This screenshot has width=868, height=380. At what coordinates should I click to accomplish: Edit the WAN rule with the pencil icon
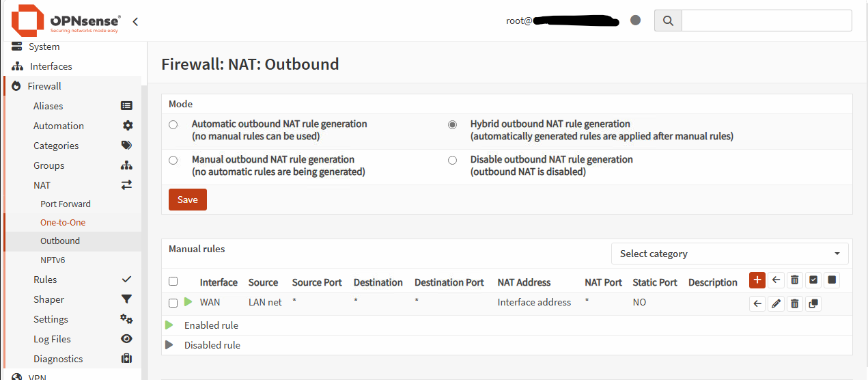click(776, 304)
